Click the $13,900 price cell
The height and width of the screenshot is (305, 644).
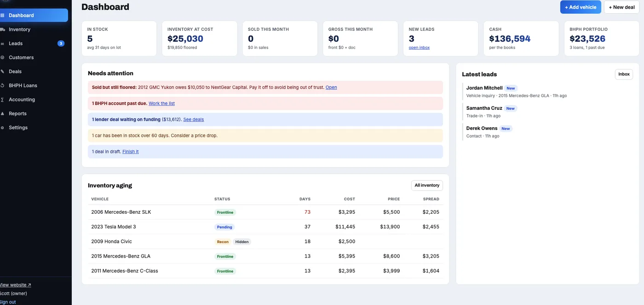[x=390, y=227]
